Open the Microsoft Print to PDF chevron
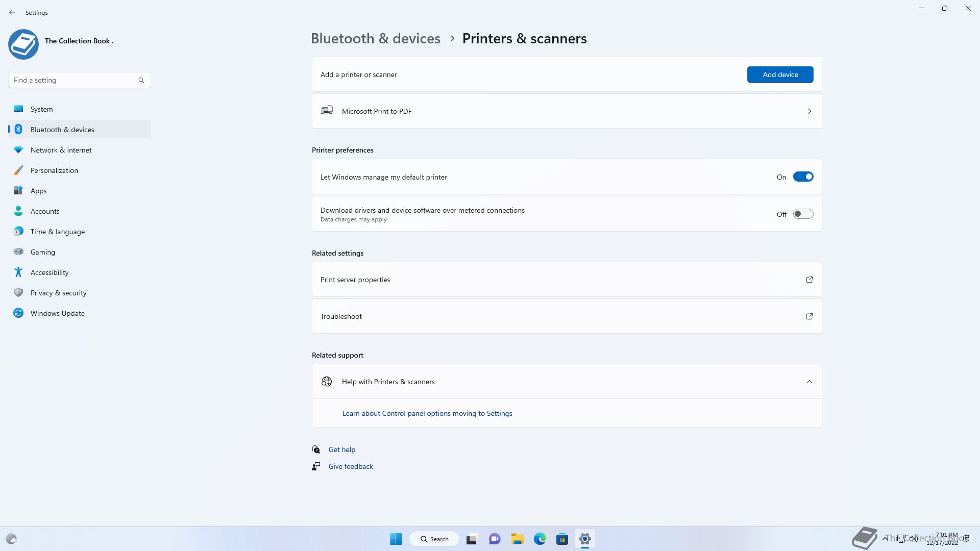The image size is (980, 551). click(810, 111)
